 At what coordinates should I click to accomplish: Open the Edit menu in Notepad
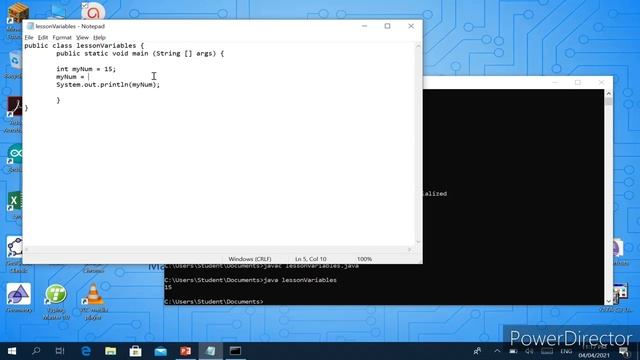43,38
